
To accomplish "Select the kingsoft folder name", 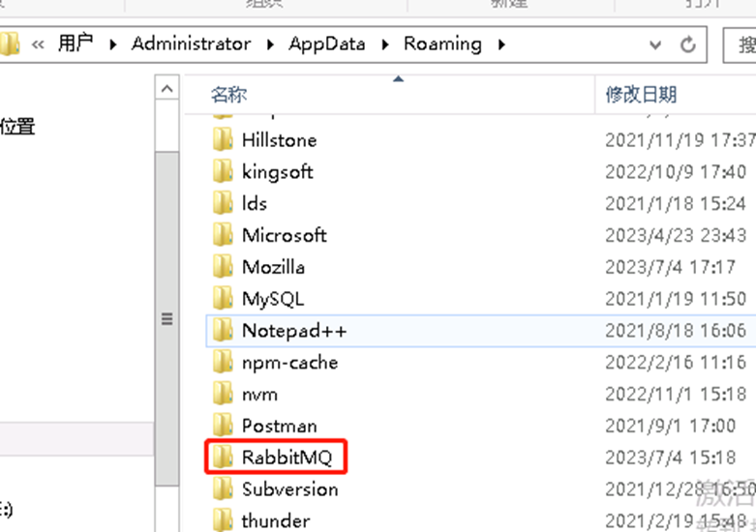I will (278, 172).
